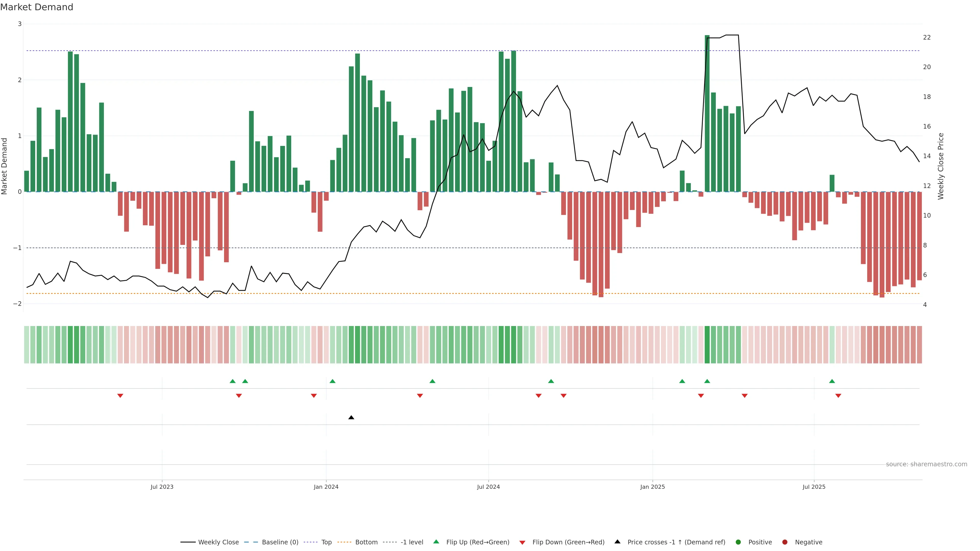The width and height of the screenshot is (980, 551).
Task: Toggle the Baseline (0) legend entry
Action: 280,542
